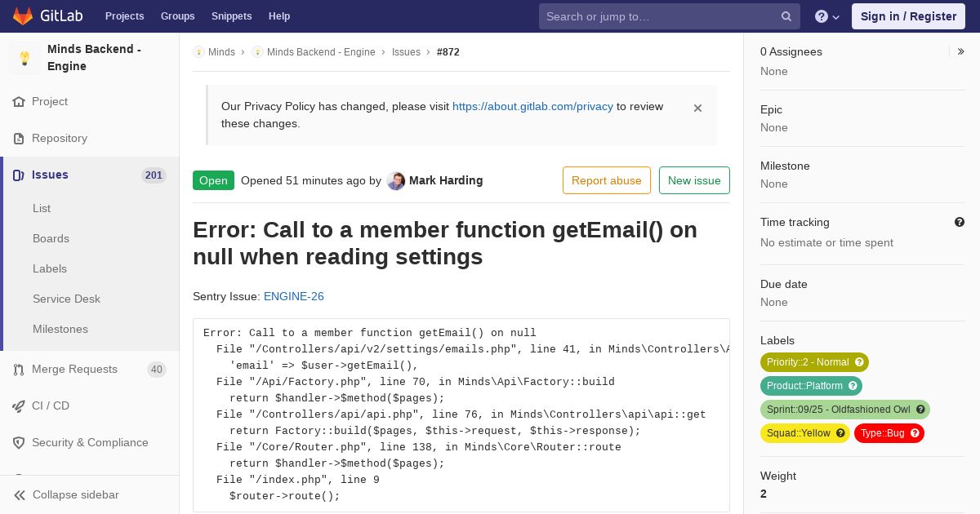
Task: Select Boards under Issues
Action: click(51, 238)
